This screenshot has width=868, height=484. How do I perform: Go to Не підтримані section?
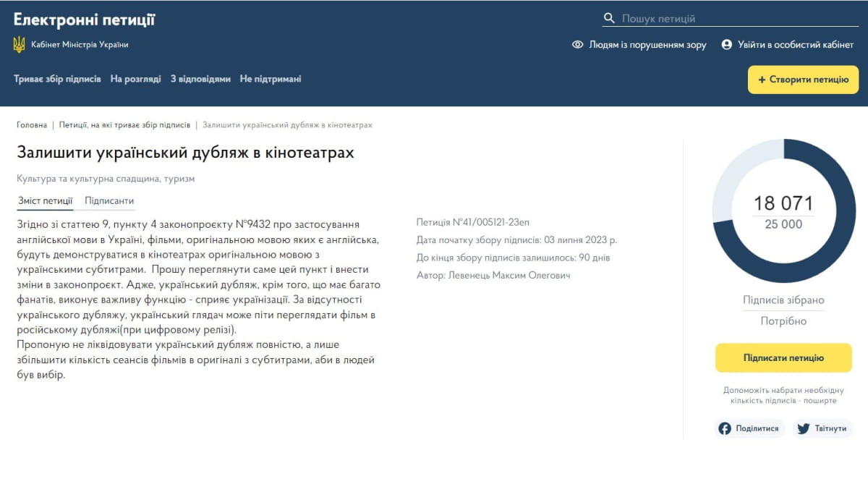pos(271,79)
